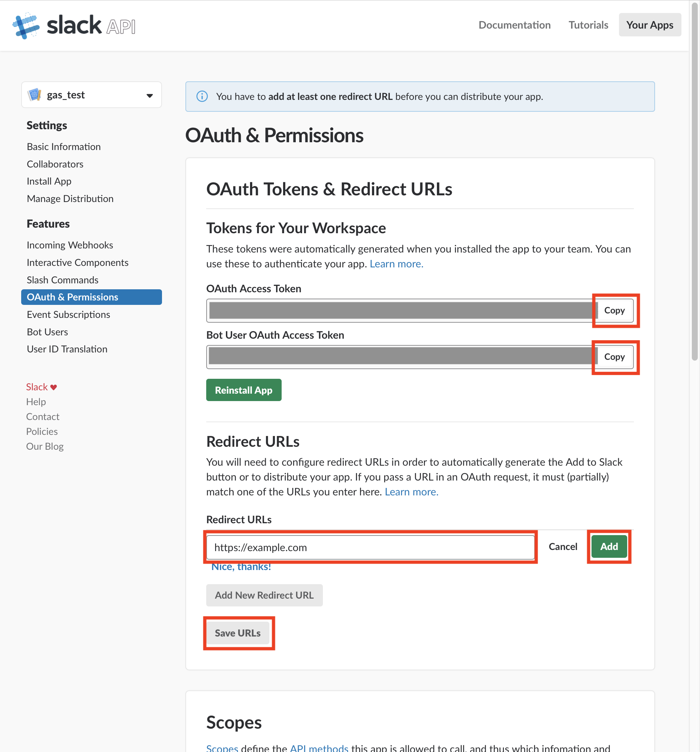The image size is (700, 752).
Task: Click the 'add at least one redirect URL' text
Action: point(330,97)
